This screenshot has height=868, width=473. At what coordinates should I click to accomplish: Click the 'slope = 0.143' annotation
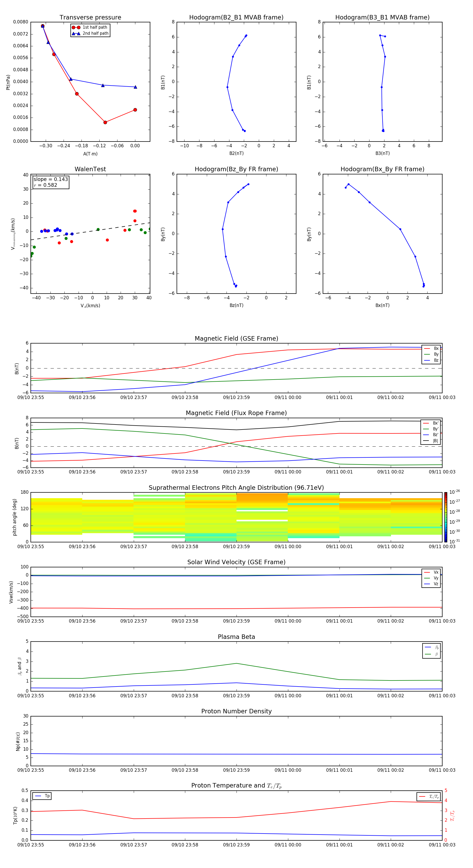pos(50,179)
